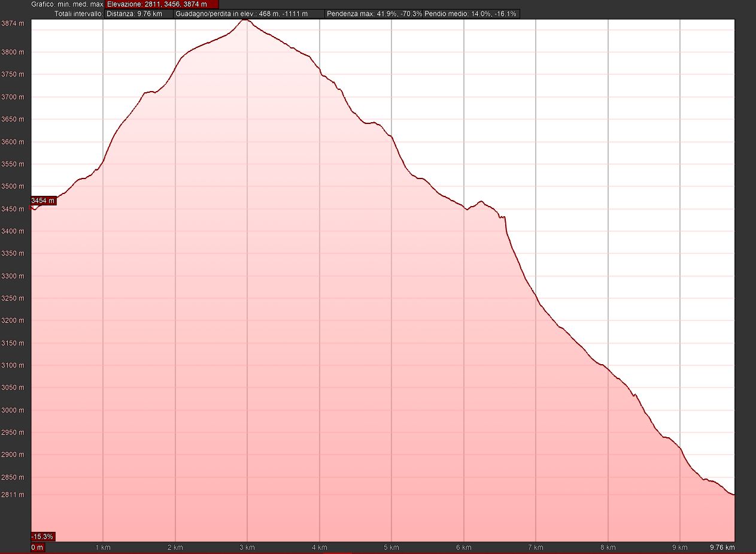Click the profile line's end point at 9.76 km
The width and height of the screenshot is (756, 554).
[x=733, y=495]
